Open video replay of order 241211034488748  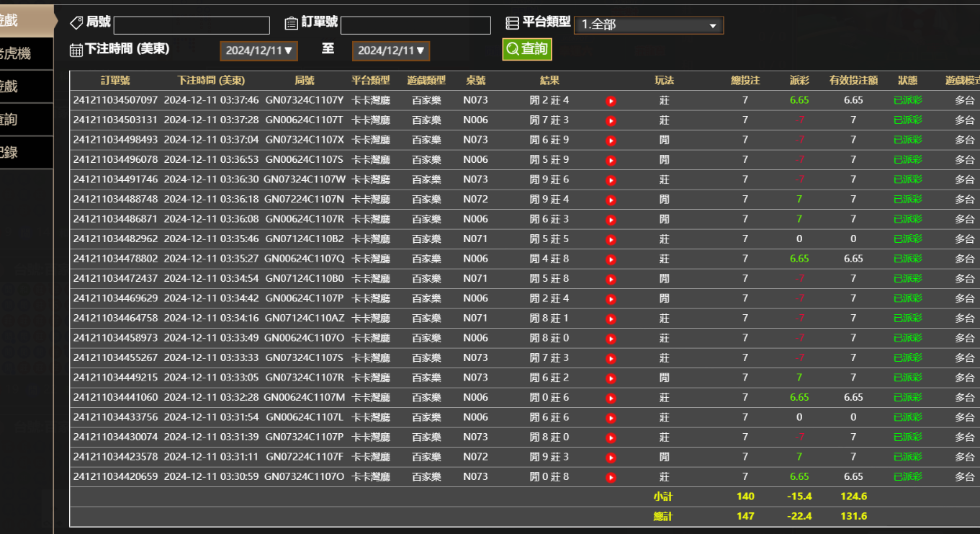611,200
